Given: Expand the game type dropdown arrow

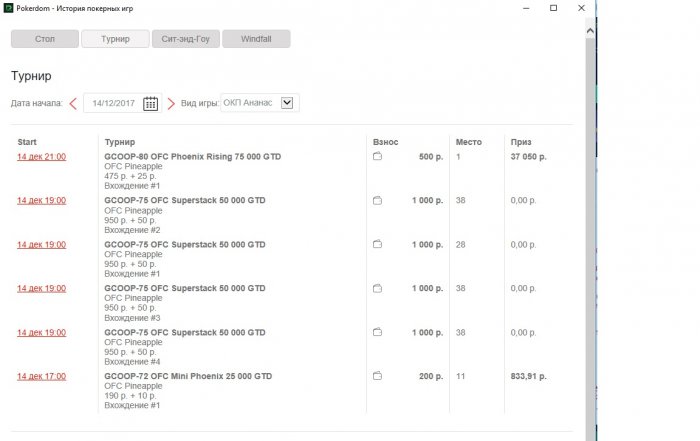Looking at the screenshot, I should 287,103.
